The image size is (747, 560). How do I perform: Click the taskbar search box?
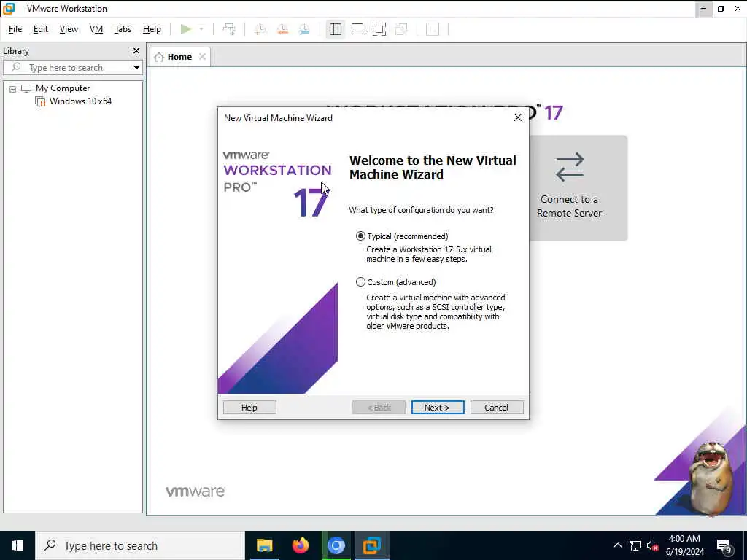pos(140,545)
